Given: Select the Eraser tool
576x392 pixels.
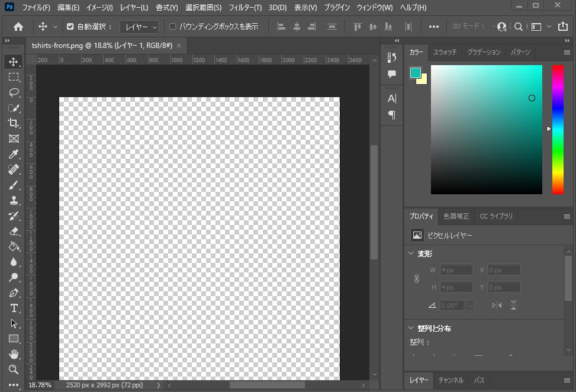Looking at the screenshot, I should (x=14, y=231).
